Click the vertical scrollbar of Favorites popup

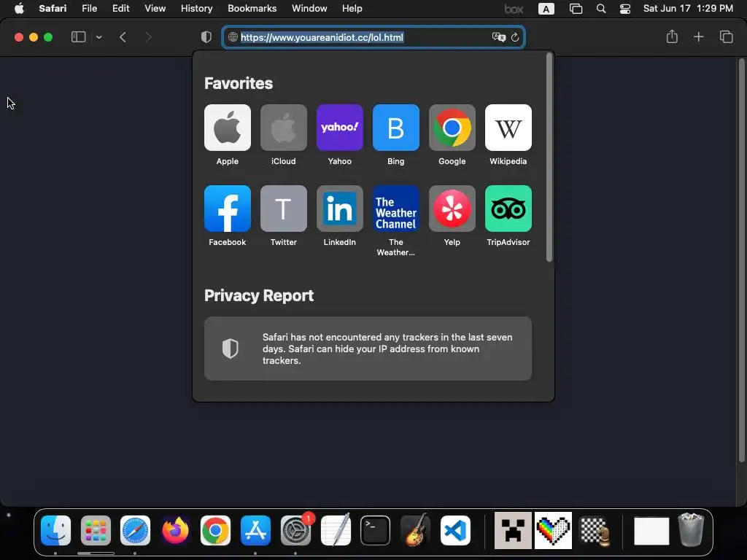coord(549,157)
